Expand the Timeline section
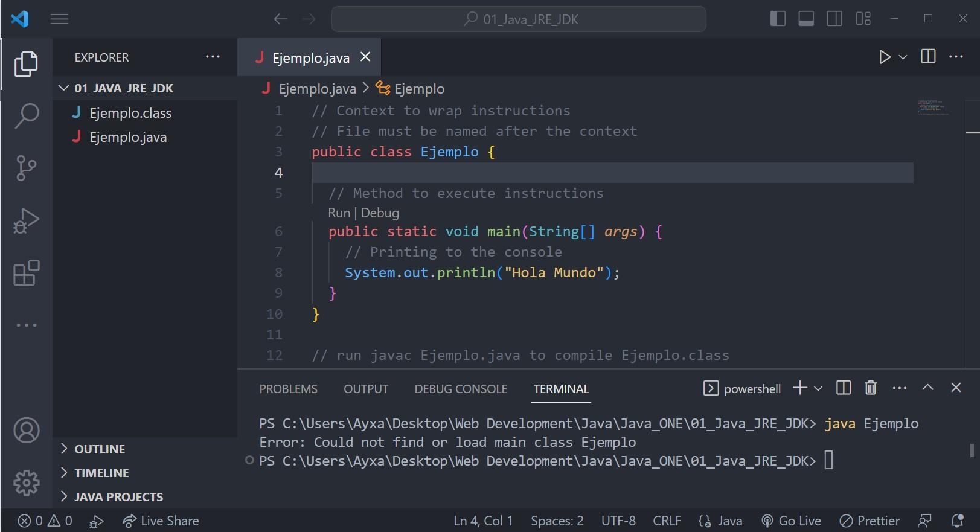 pyautogui.click(x=145, y=473)
